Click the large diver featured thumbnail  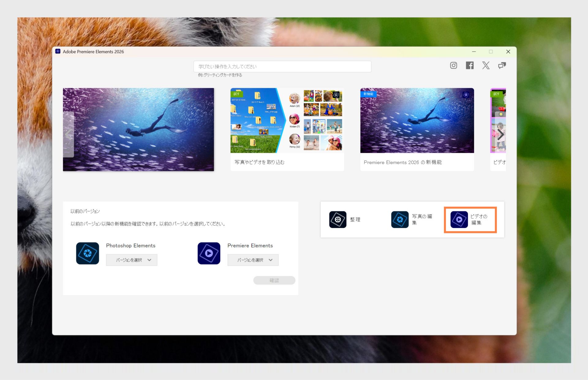138,129
